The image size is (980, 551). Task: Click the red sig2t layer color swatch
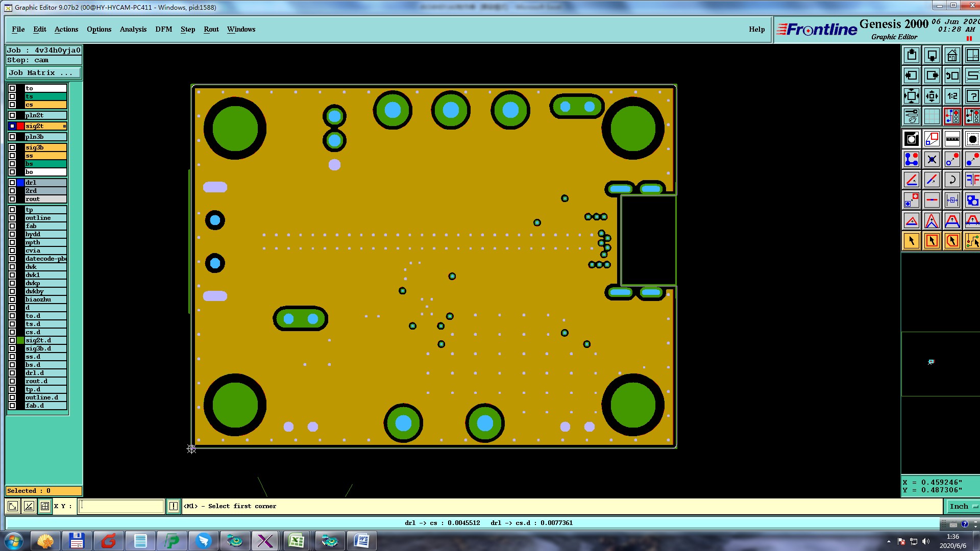click(20, 126)
